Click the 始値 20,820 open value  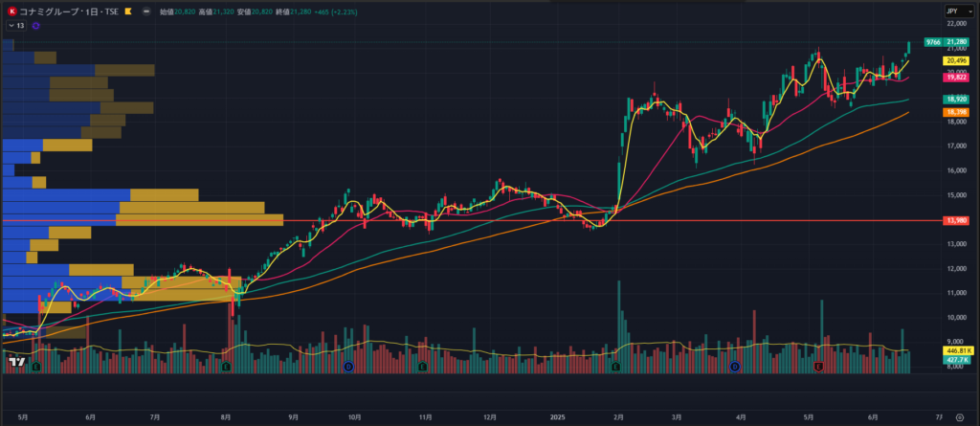175,11
